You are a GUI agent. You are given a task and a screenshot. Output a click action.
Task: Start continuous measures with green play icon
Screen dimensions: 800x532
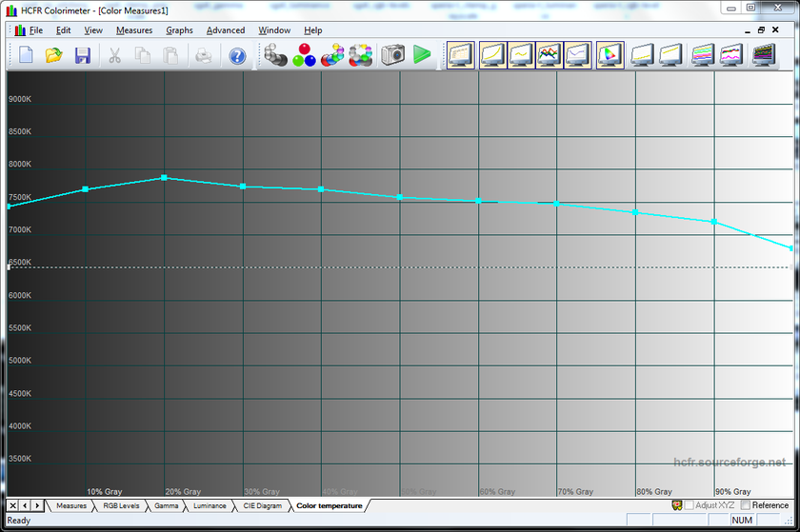422,56
